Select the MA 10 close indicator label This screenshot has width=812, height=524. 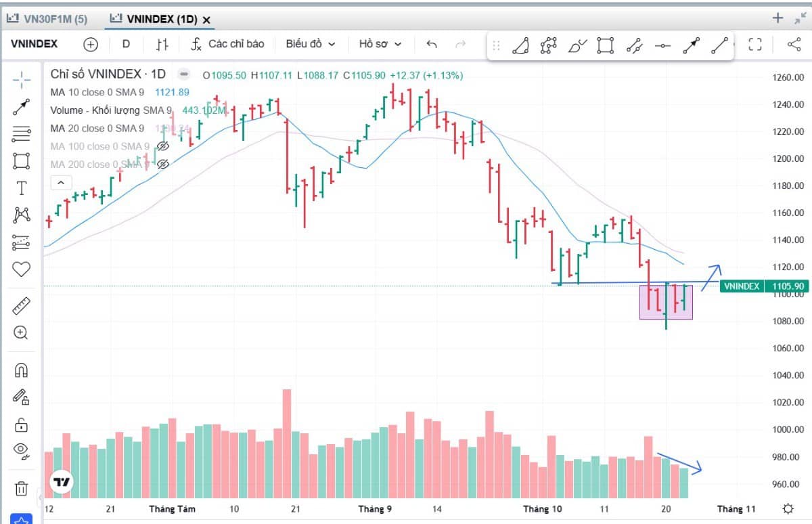[x=97, y=92]
